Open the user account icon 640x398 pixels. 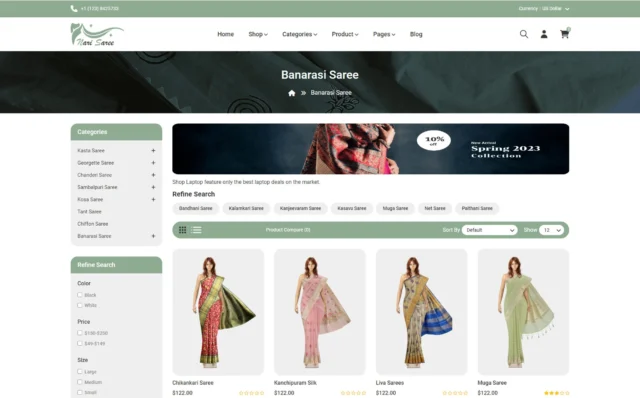544,34
